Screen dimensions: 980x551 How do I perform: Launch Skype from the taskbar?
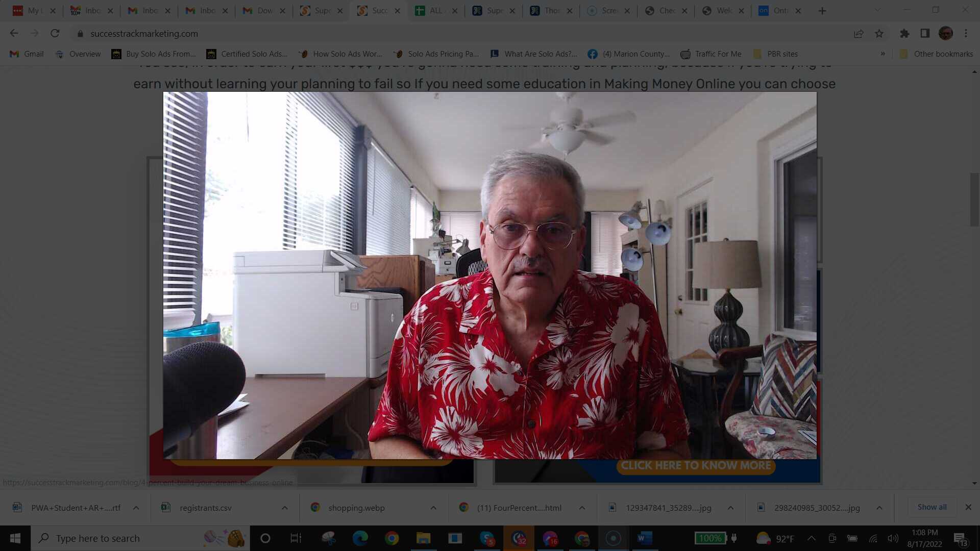click(x=487, y=538)
